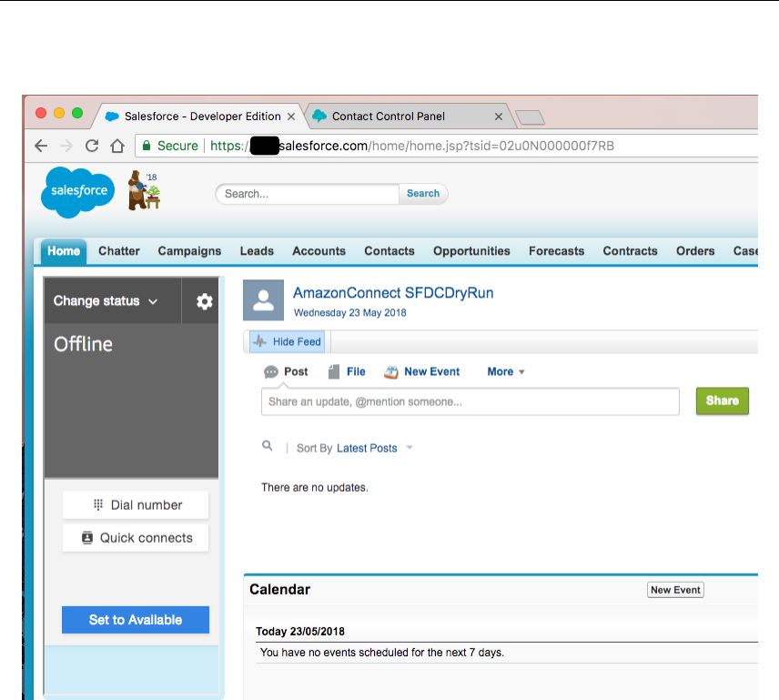Close the Contact Control Panel tab

pyautogui.click(x=499, y=117)
